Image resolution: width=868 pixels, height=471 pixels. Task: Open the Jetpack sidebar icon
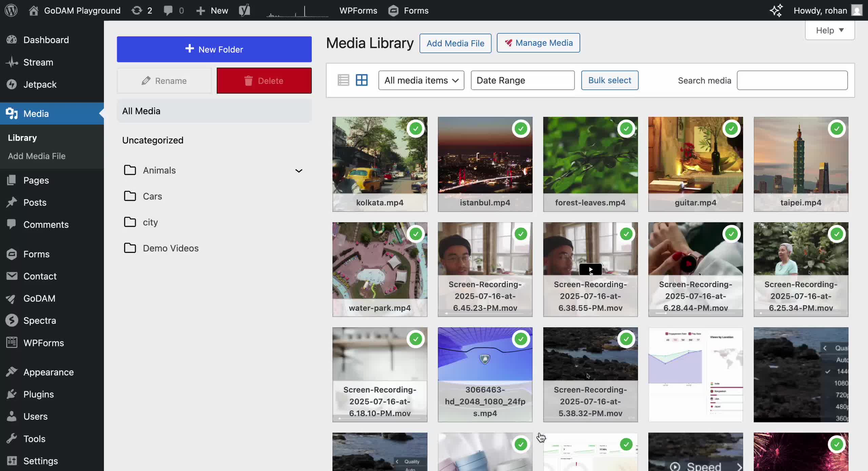(x=12, y=84)
